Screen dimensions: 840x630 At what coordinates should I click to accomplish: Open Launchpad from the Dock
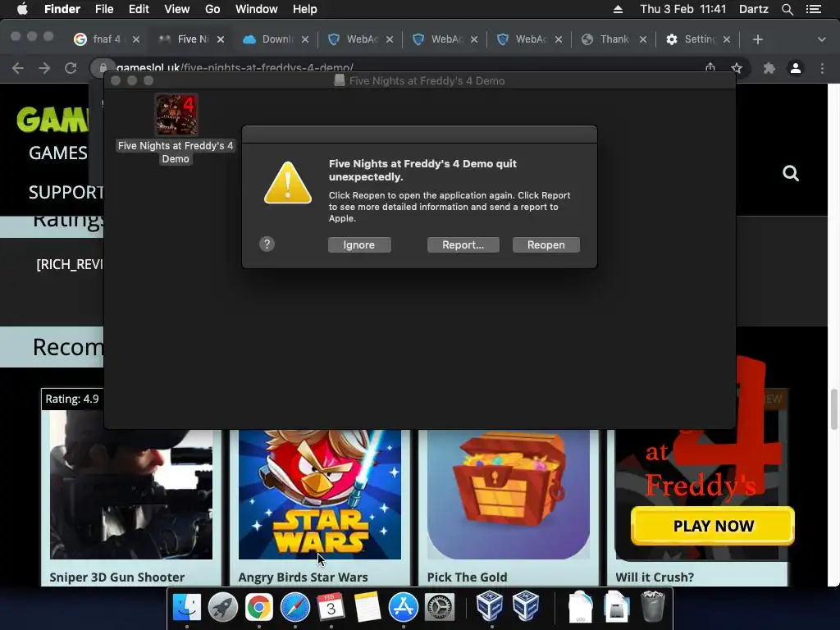click(x=223, y=607)
